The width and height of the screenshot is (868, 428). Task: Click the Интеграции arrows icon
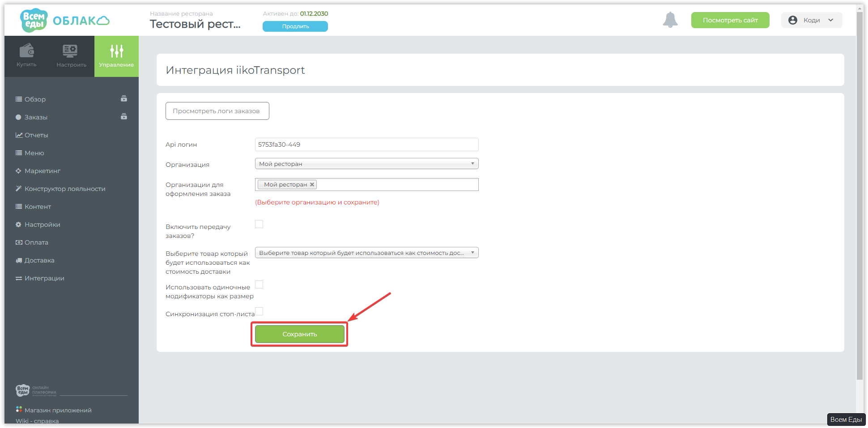(x=19, y=278)
